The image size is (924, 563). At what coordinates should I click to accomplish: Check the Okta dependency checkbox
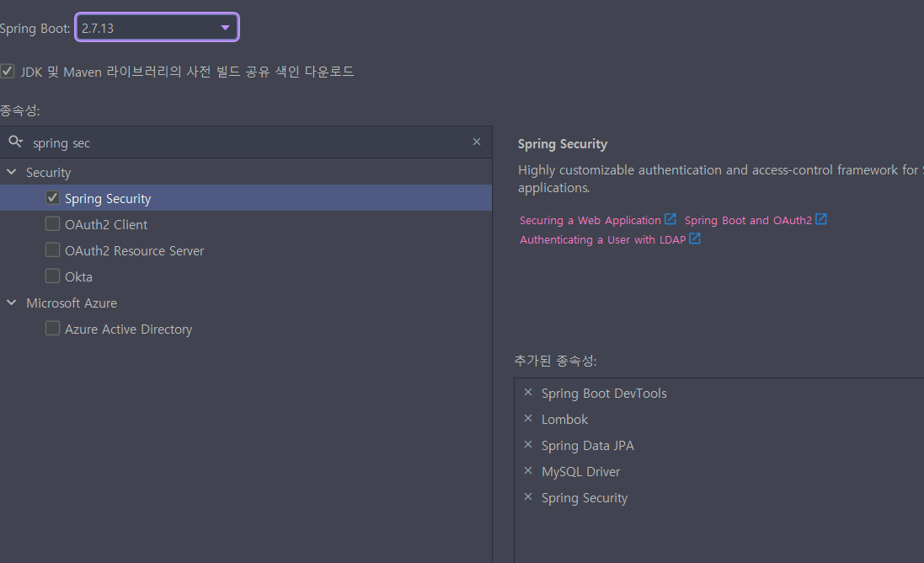tap(52, 276)
